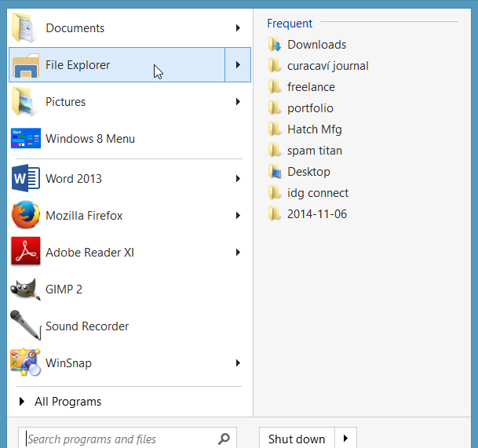Expand the Documents submenu arrow
The width and height of the screenshot is (478, 448).
238,27
